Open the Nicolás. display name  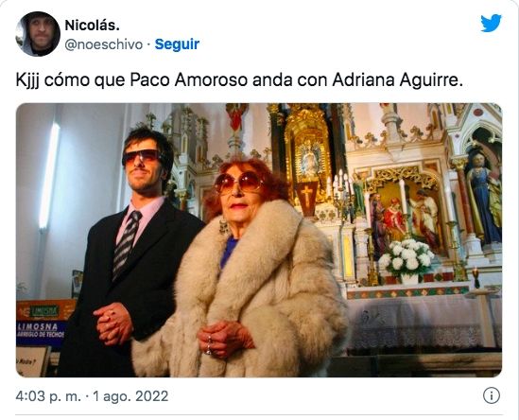(92, 26)
